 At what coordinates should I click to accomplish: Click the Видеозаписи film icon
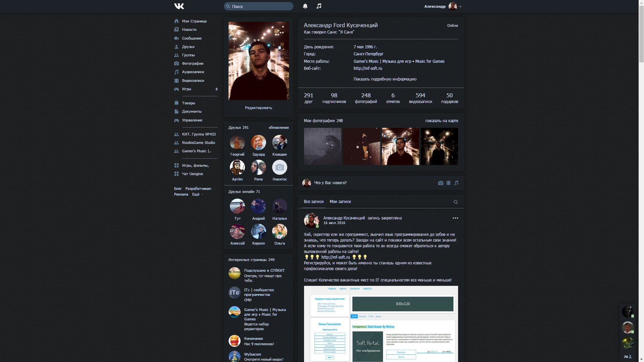(x=177, y=81)
